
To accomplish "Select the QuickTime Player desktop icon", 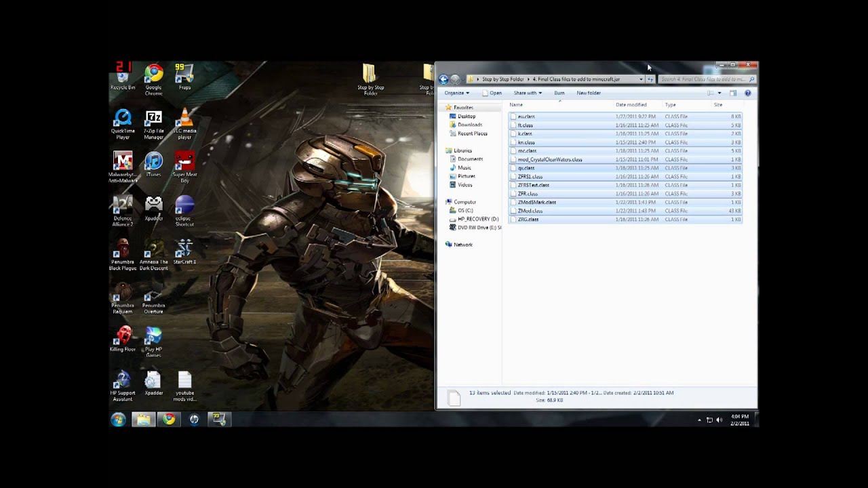I will 123,123.
